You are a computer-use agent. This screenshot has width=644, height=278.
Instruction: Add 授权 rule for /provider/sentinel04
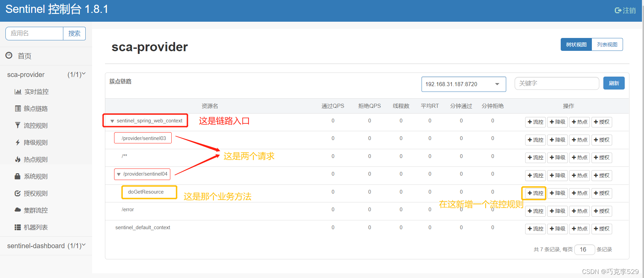click(x=602, y=175)
